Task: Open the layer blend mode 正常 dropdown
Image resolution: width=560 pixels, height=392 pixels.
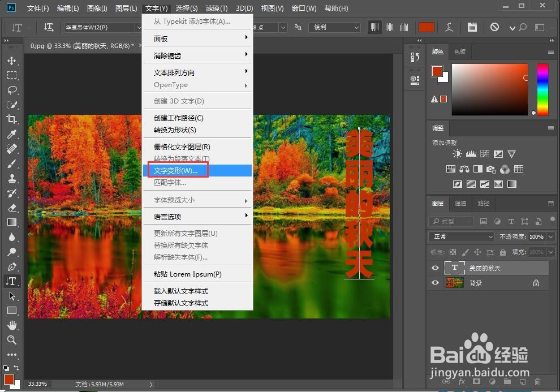Action: (x=460, y=236)
